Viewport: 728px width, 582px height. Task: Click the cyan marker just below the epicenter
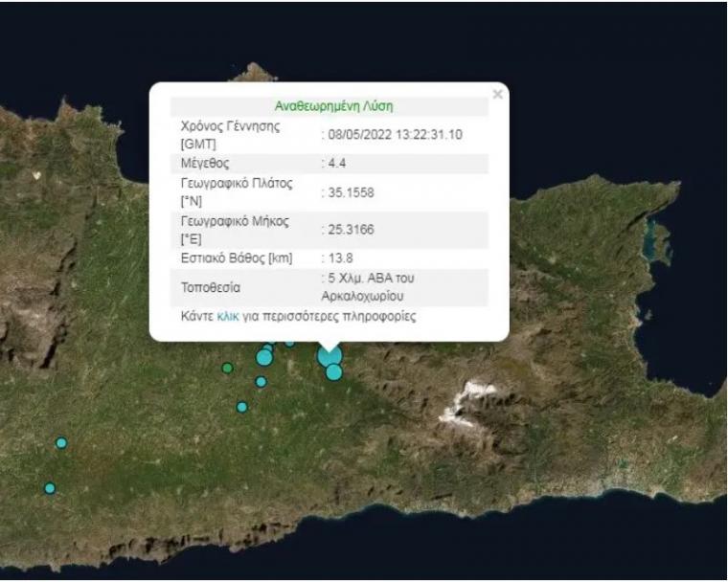(x=333, y=372)
